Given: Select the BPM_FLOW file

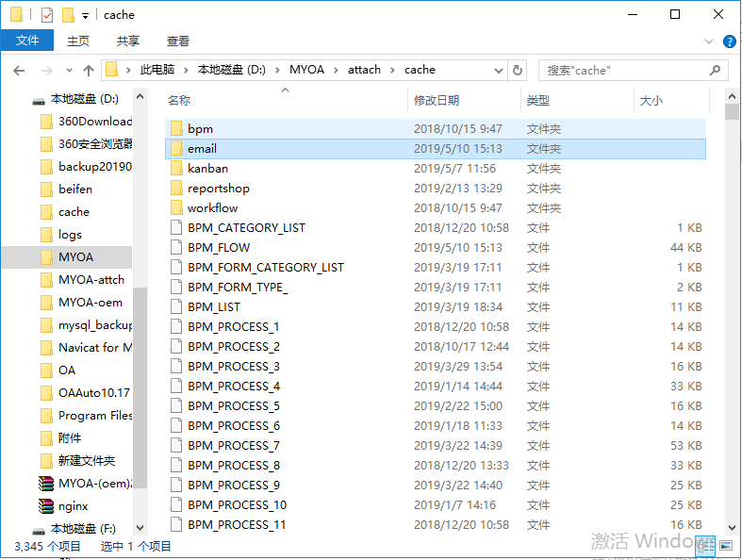Looking at the screenshot, I should click(219, 248).
